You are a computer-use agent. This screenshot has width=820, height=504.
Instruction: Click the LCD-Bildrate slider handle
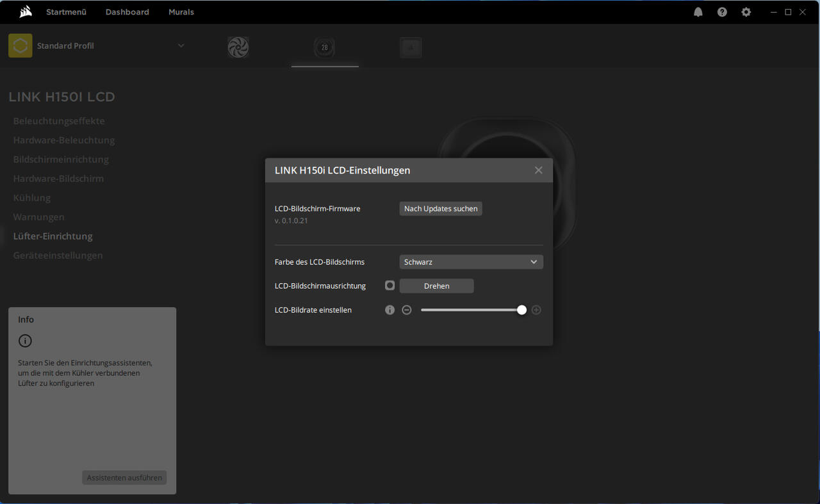coord(521,310)
